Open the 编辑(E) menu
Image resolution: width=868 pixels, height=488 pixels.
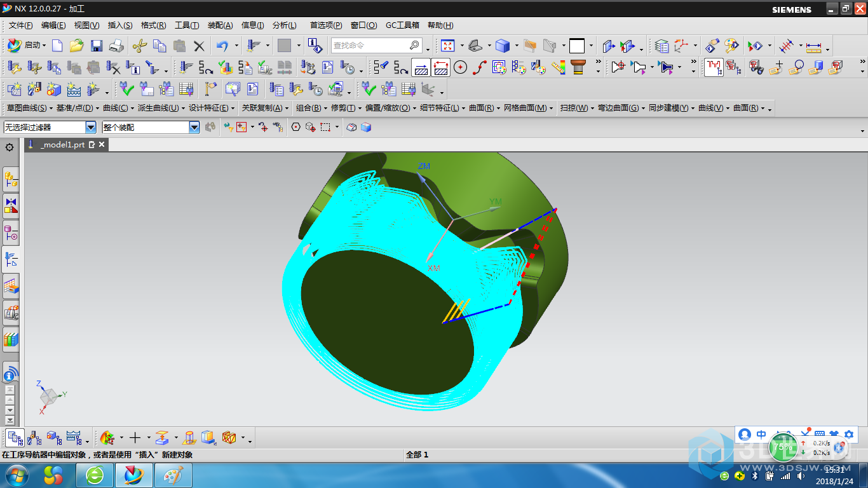[x=53, y=25]
